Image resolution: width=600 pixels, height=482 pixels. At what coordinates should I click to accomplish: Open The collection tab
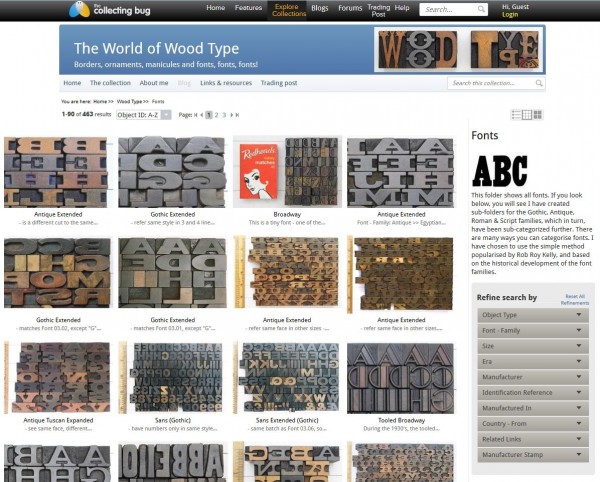[110, 83]
